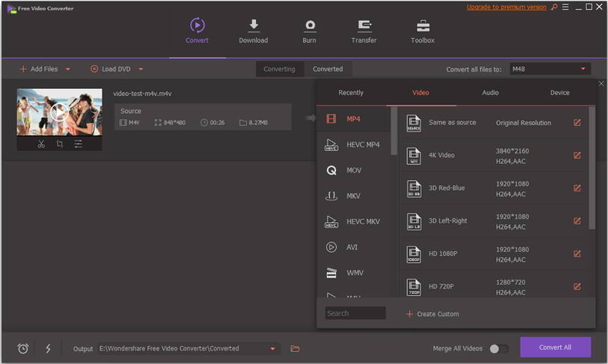Click the format Search field

[x=355, y=313]
